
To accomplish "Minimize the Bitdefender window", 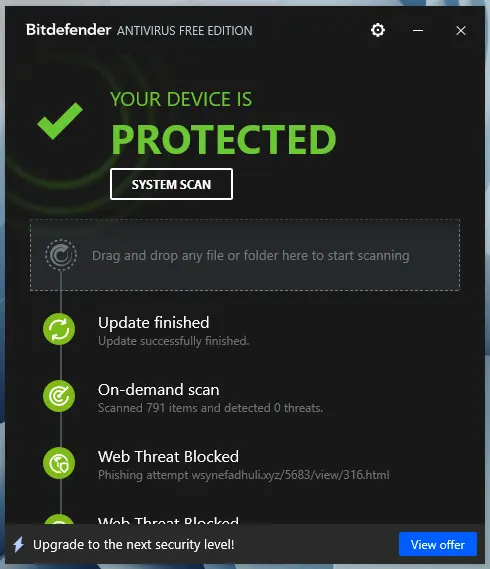I will [418, 30].
